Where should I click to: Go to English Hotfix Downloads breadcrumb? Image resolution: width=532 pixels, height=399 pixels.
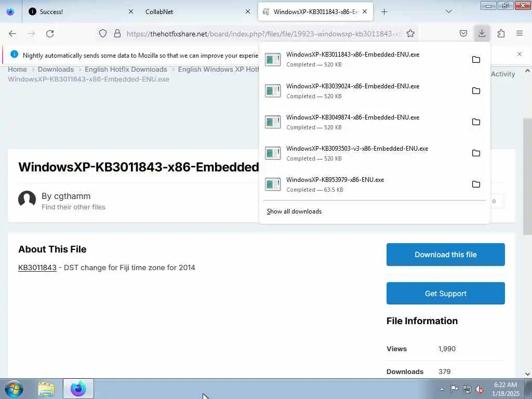click(126, 69)
